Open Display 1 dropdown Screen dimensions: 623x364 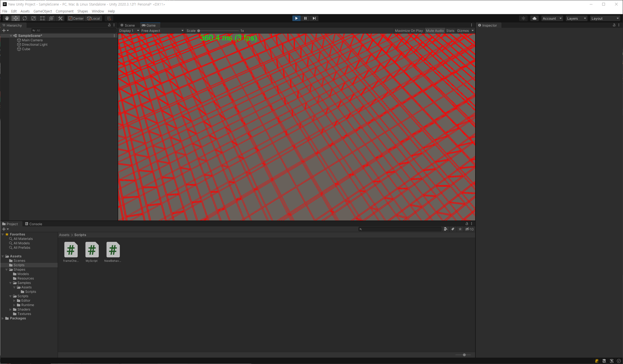coord(129,31)
